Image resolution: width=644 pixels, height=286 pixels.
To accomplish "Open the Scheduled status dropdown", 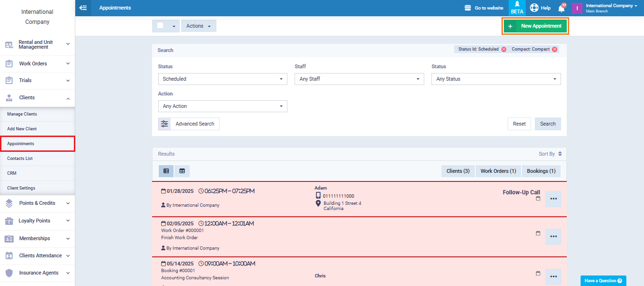I will [x=223, y=79].
